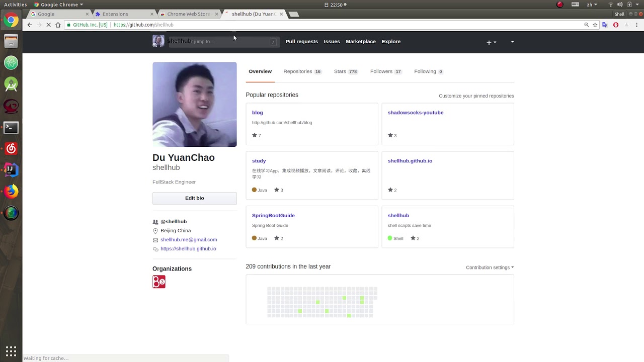Launch Android Studio from the dock

coord(11,84)
